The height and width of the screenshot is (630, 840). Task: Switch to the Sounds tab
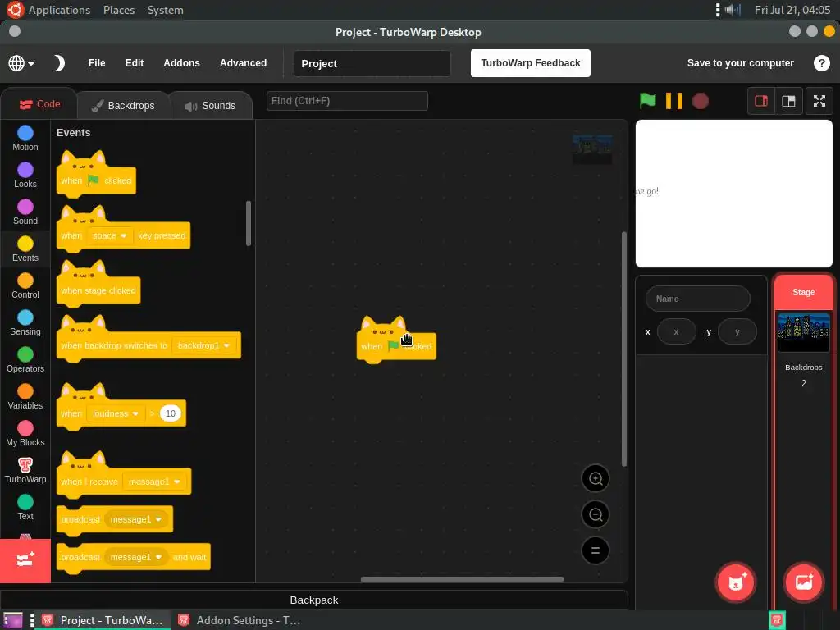[x=211, y=106]
